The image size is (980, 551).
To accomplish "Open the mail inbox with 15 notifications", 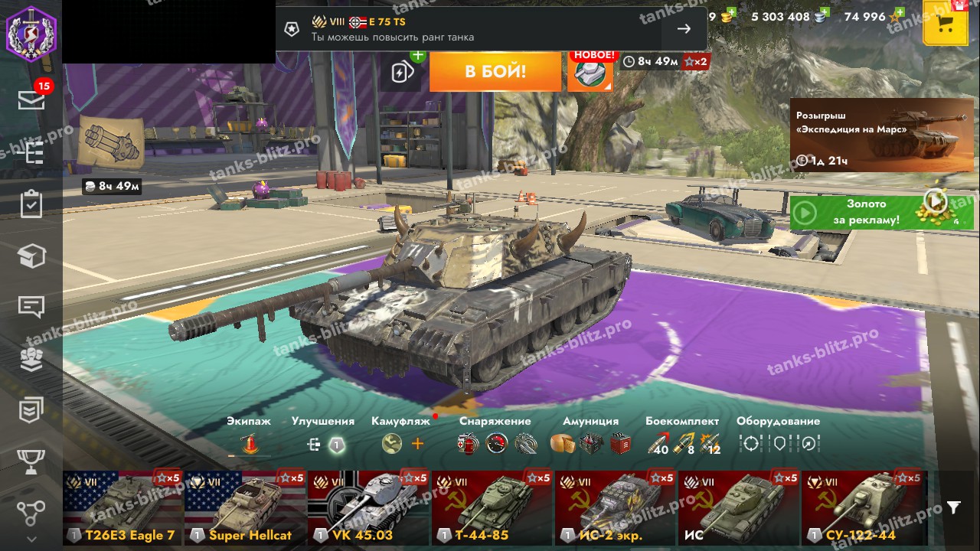I will coord(31,98).
